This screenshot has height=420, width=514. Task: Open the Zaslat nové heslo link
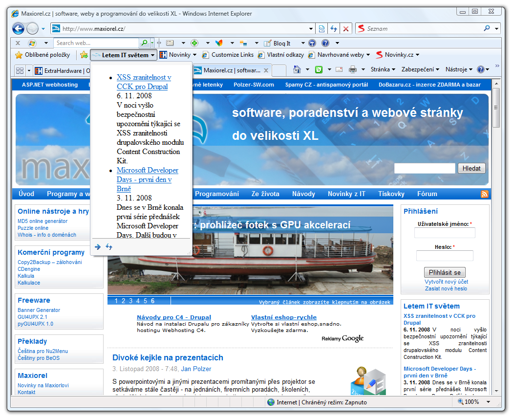point(446,288)
